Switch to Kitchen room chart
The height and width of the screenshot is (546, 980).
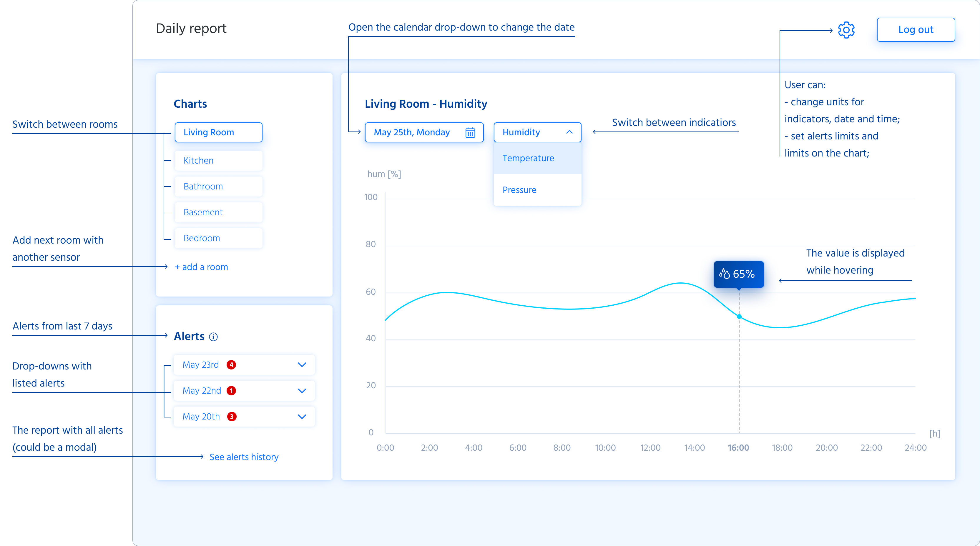[x=217, y=160]
